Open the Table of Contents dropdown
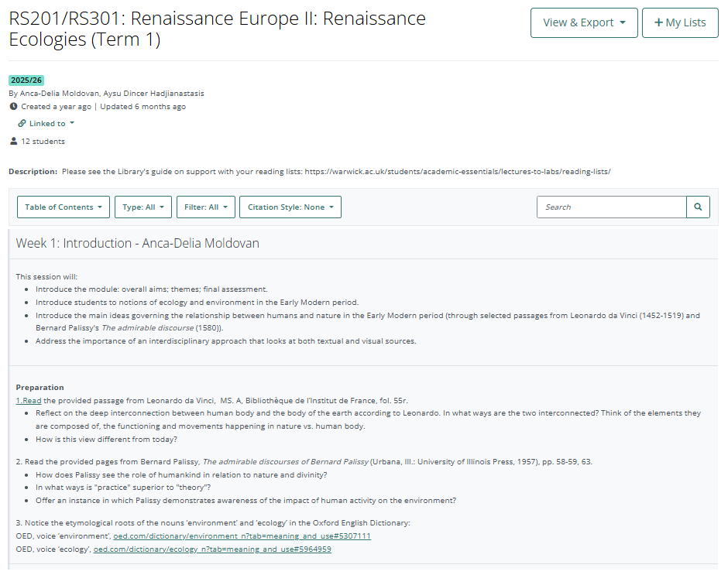Screen dimensions: 728x575 click(64, 207)
